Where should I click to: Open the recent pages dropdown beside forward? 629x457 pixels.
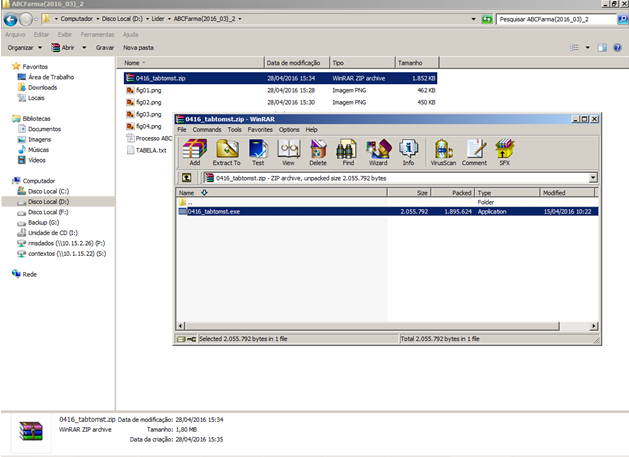36,19
